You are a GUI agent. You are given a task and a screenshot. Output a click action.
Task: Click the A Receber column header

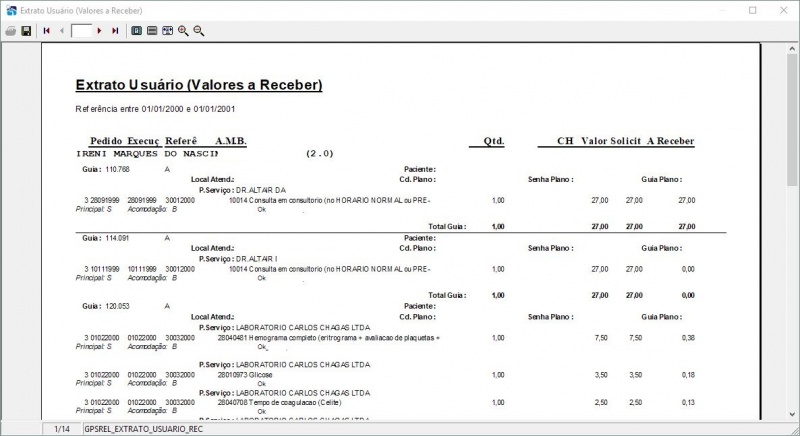pos(670,141)
